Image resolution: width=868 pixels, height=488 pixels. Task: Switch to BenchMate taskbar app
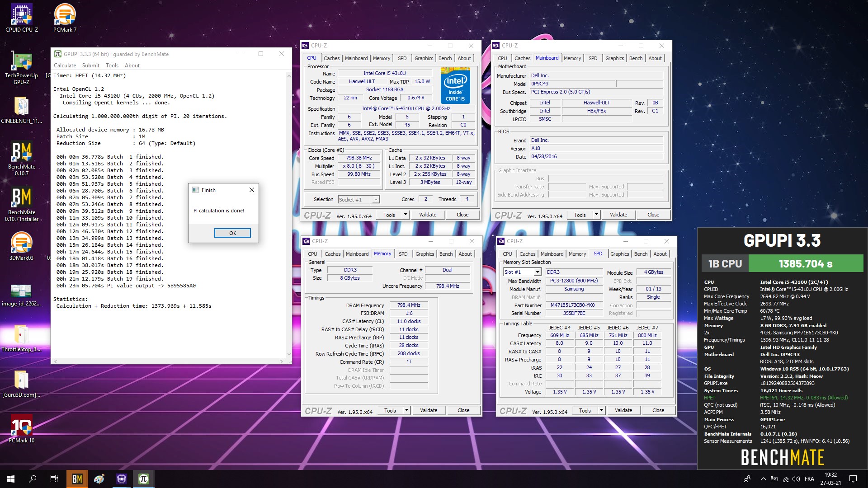click(77, 479)
